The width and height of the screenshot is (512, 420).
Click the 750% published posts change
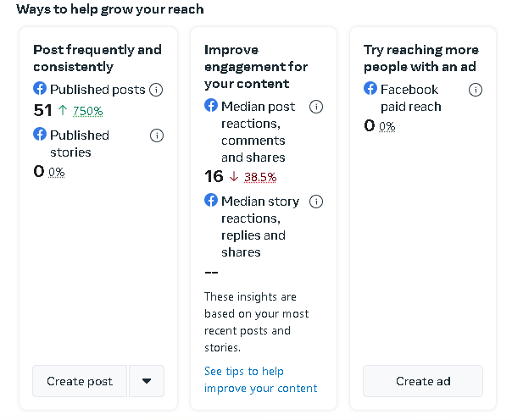click(88, 111)
